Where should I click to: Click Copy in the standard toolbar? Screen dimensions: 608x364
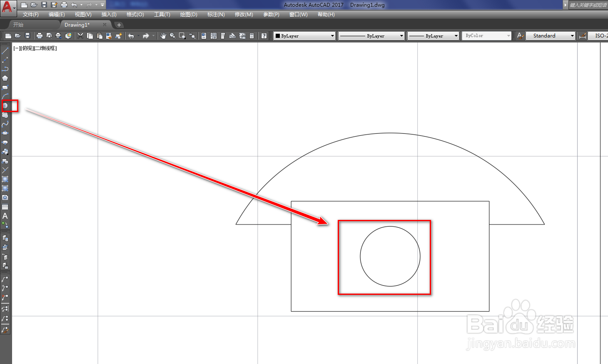(x=90, y=36)
